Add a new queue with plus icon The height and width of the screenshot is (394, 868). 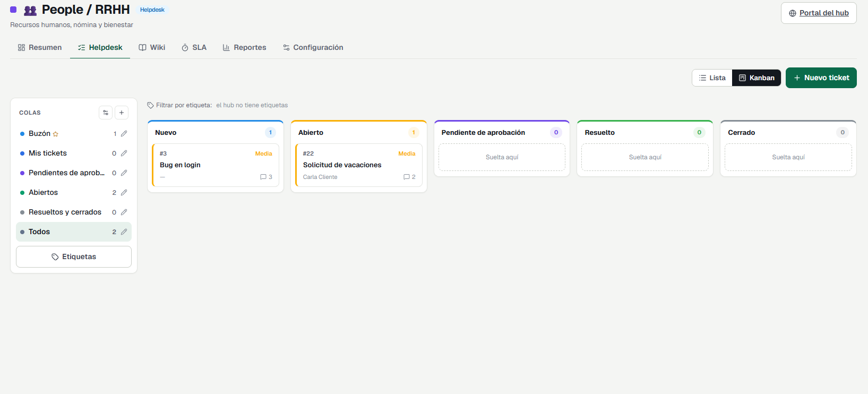pyautogui.click(x=122, y=113)
